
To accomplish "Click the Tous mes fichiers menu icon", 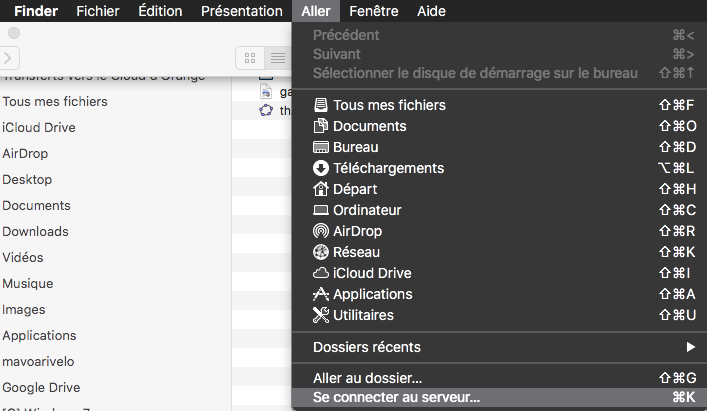I will pos(320,105).
